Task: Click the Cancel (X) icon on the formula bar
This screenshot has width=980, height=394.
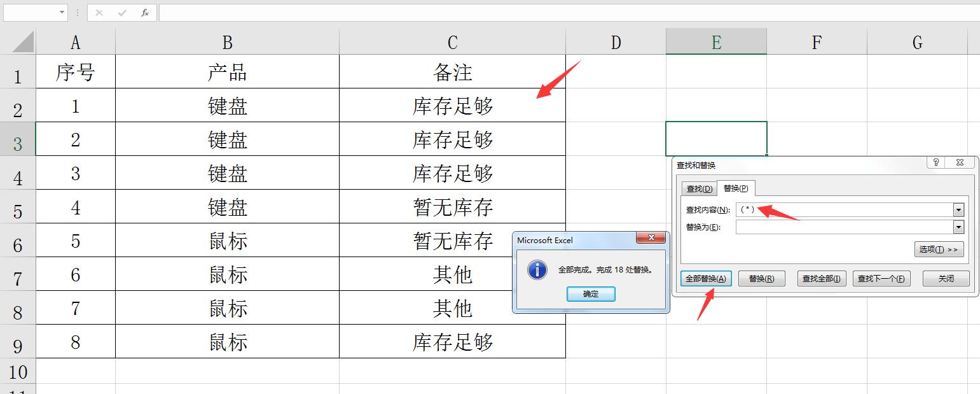Action: click(99, 12)
